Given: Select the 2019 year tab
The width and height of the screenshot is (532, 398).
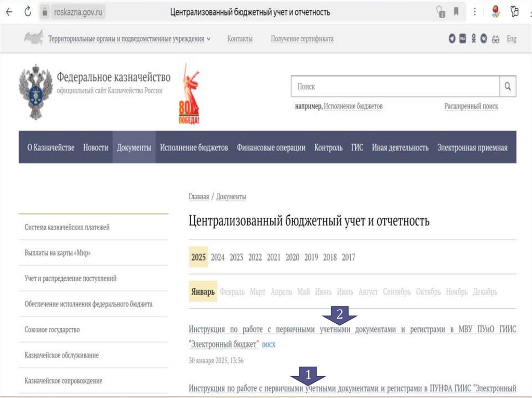Looking at the screenshot, I should tap(311, 257).
